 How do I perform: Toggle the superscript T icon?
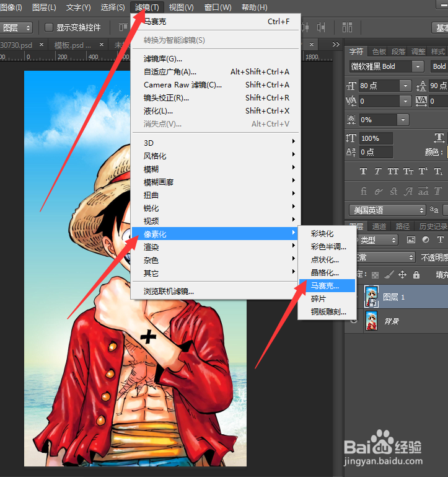point(423,171)
